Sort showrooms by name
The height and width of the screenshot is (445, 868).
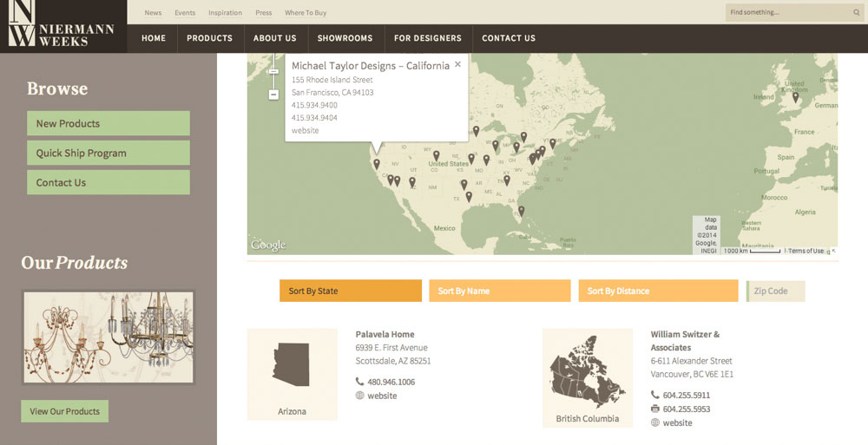point(499,291)
